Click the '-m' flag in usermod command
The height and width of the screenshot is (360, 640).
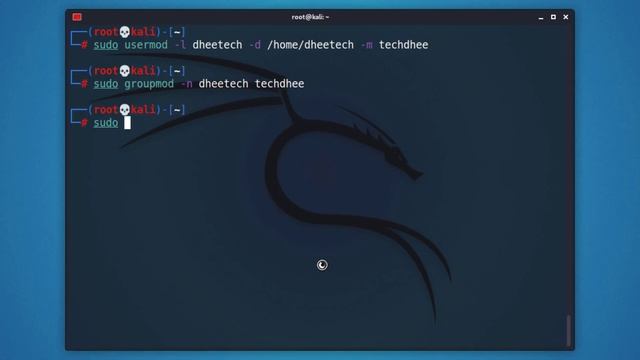coord(367,45)
